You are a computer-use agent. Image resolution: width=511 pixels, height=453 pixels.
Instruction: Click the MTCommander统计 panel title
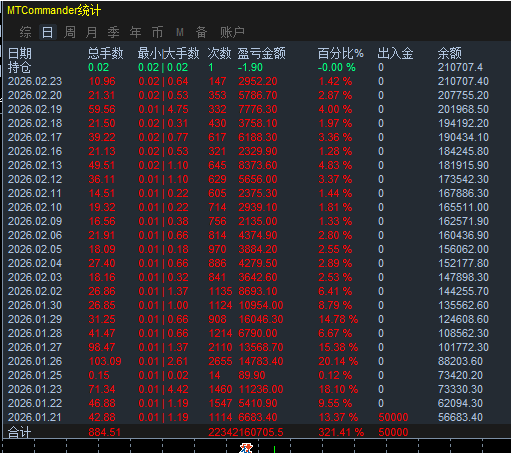coord(54,10)
